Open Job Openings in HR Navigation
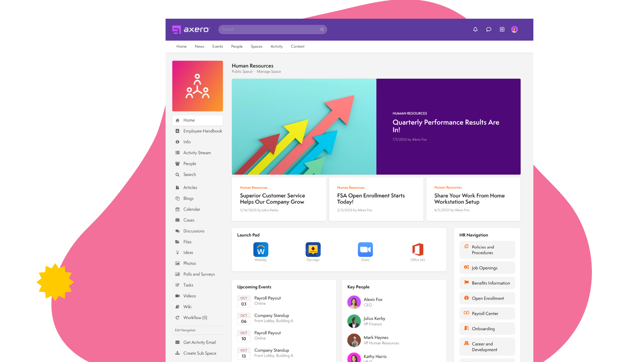644x362 pixels. [484, 267]
